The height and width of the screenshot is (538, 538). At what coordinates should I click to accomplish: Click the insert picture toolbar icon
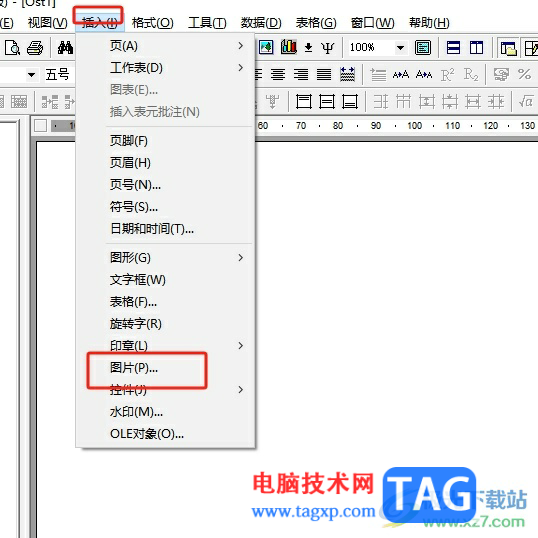(x=266, y=47)
